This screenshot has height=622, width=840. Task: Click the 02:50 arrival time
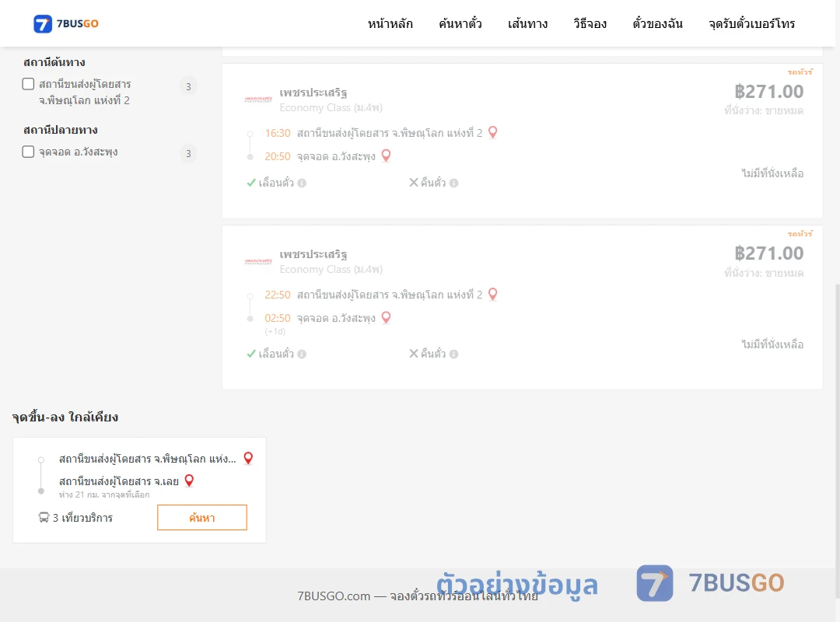click(278, 318)
